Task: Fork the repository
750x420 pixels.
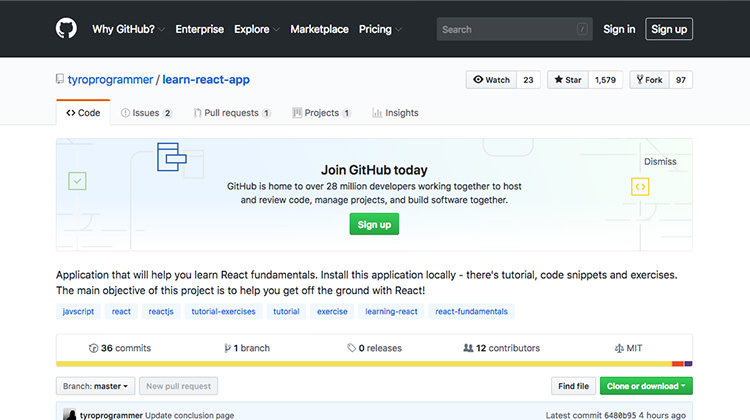Action: point(648,80)
